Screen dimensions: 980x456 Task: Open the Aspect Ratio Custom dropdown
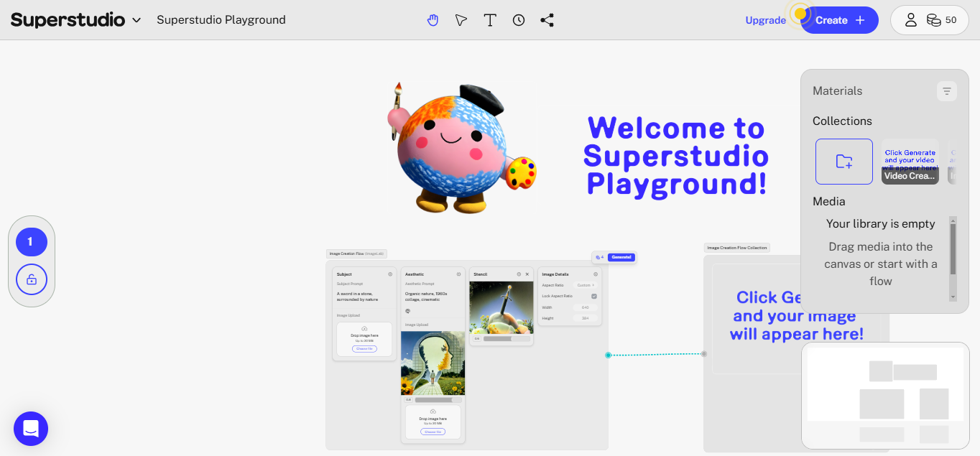(585, 285)
